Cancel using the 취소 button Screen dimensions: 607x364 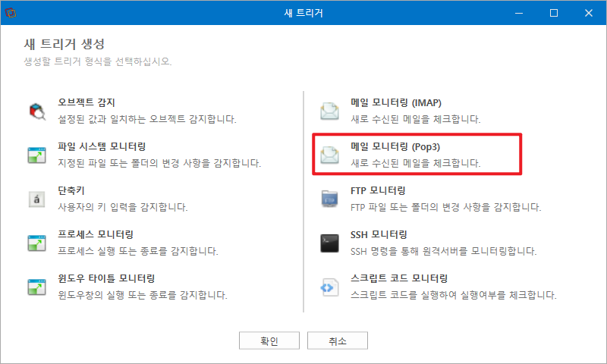tap(338, 340)
